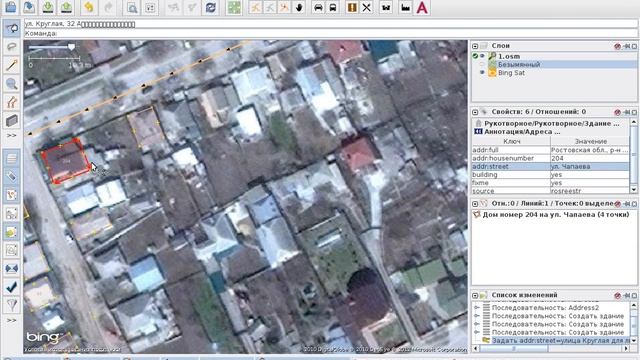The height and width of the screenshot is (360, 640).
Task: Select the addr:street ул. Чапаева row
Action: (x=551, y=167)
